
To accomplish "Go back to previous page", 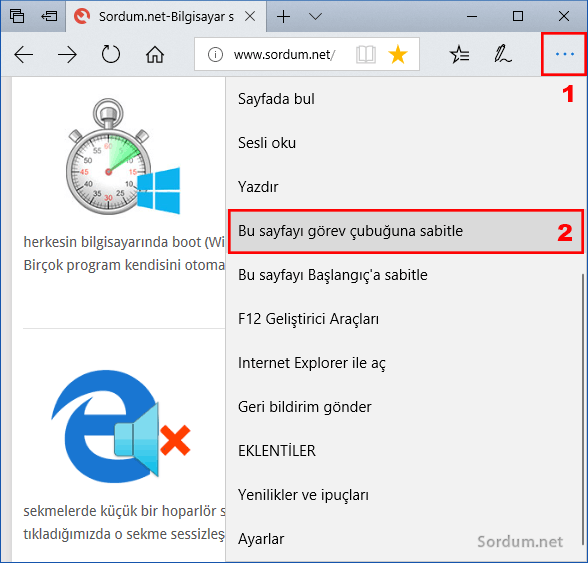I will pos(23,55).
